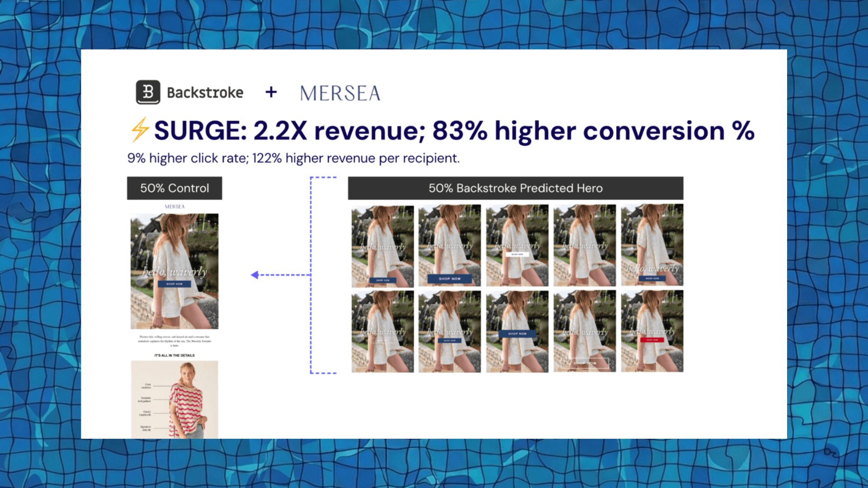Click the MERSEA brand logo in the header
This screenshot has width=868, height=488.
(x=340, y=94)
